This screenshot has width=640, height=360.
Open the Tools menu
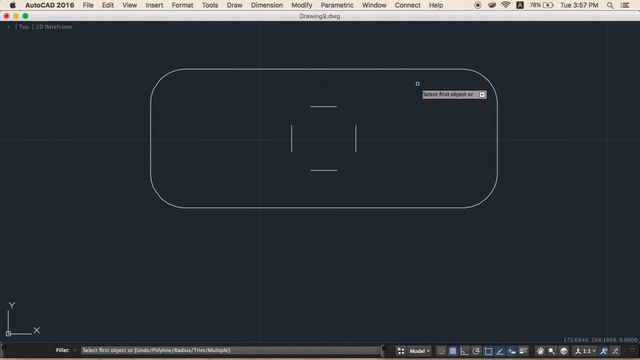pos(210,5)
